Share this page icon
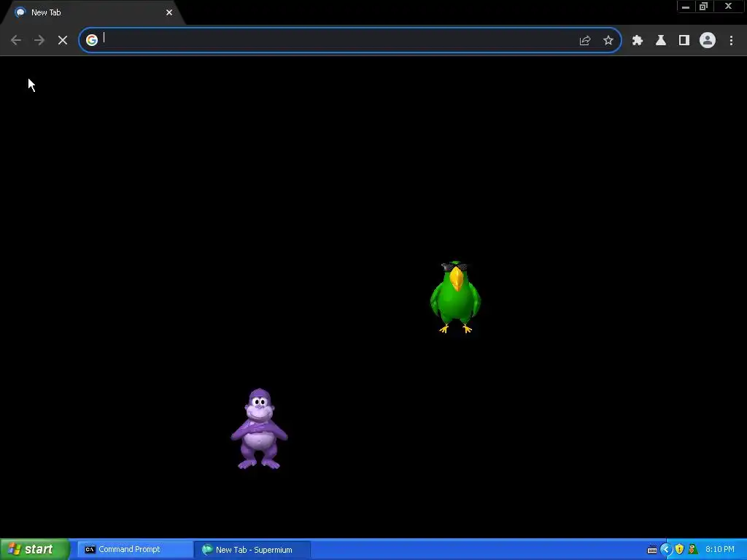 585,41
